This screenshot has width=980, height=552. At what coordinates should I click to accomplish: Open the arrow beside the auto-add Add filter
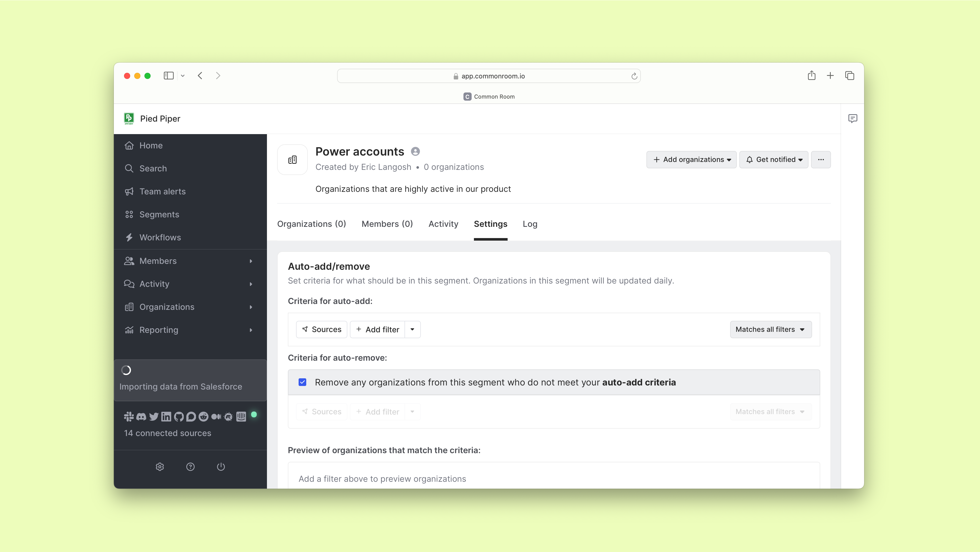(x=412, y=329)
